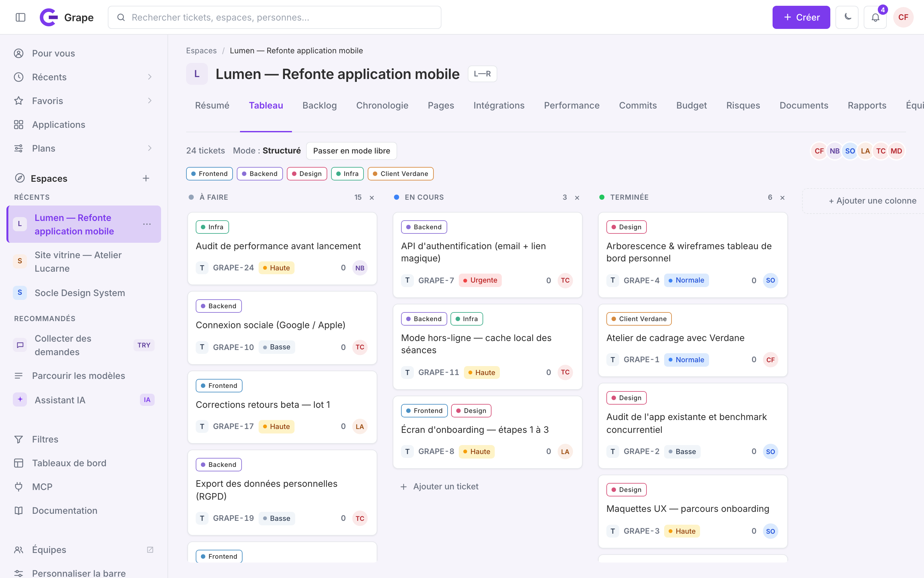Toggle the Client Verdane label filter
The image size is (924, 578).
400,173
